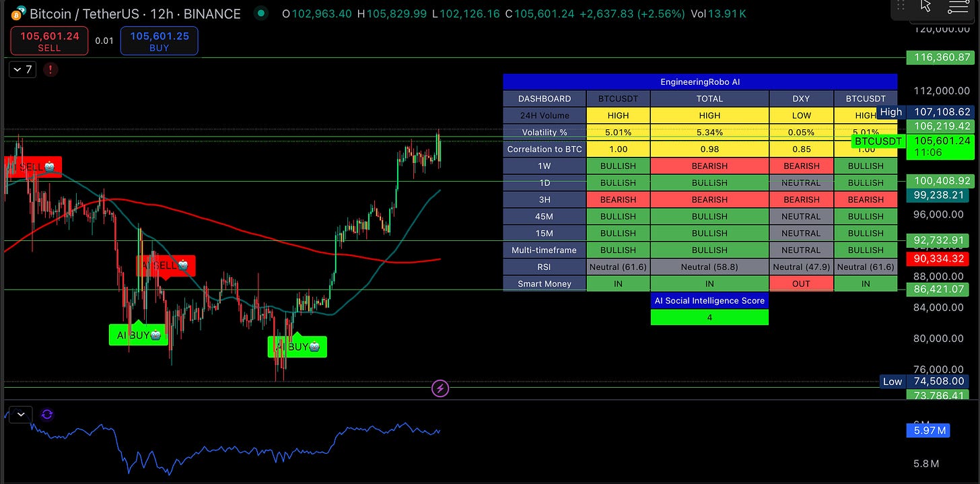Click the open price O102,963.40

pos(316,13)
